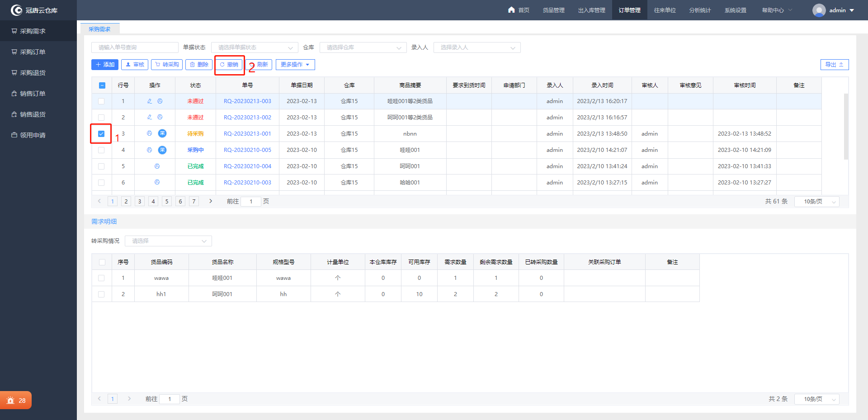Click the print icon for RQ-20230210-004
Viewport: 868px width, 420px height.
click(157, 166)
